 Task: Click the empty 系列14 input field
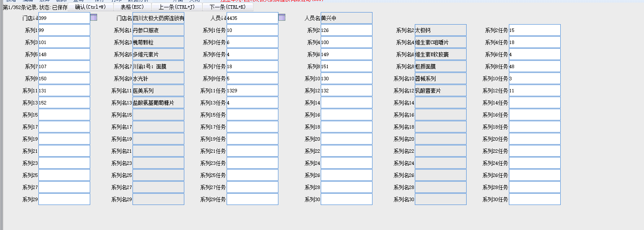point(347,103)
